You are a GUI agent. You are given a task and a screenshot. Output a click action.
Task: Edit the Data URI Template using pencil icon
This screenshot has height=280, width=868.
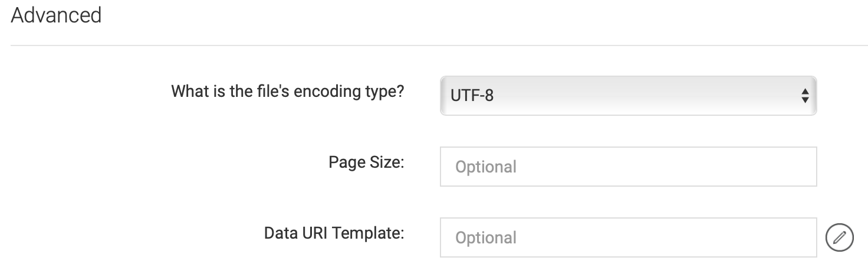click(839, 237)
